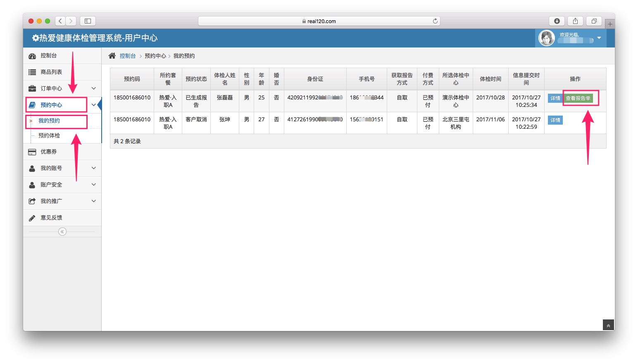Click the user avatar picture

pyautogui.click(x=546, y=38)
